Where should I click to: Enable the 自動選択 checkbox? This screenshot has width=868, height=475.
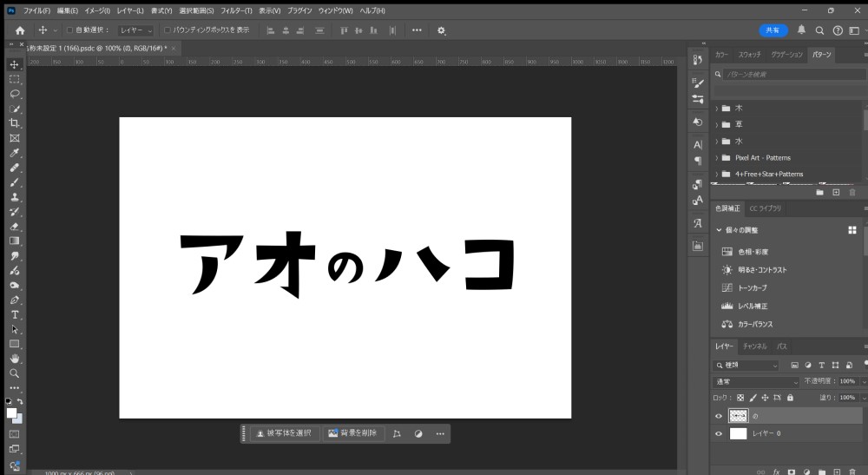pyautogui.click(x=70, y=30)
